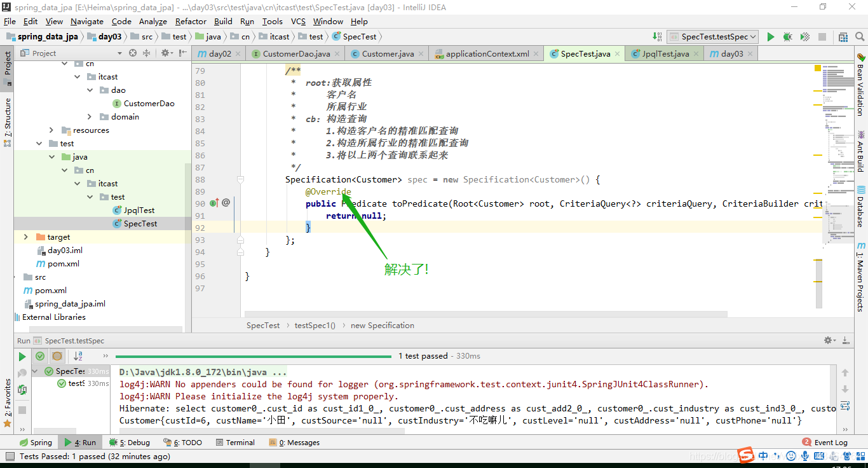Screen dimensions: 868x468
Task: Rerun tests in the Run panel
Action: pyautogui.click(x=22, y=357)
